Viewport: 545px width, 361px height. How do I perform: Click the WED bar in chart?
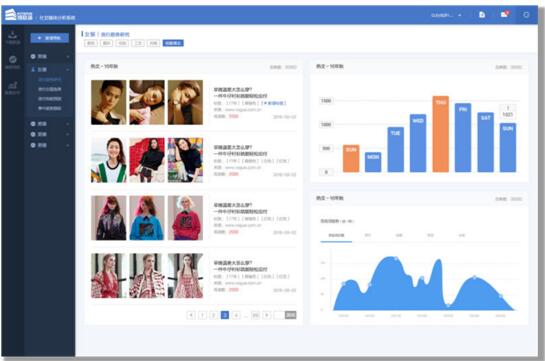pyautogui.click(x=418, y=143)
